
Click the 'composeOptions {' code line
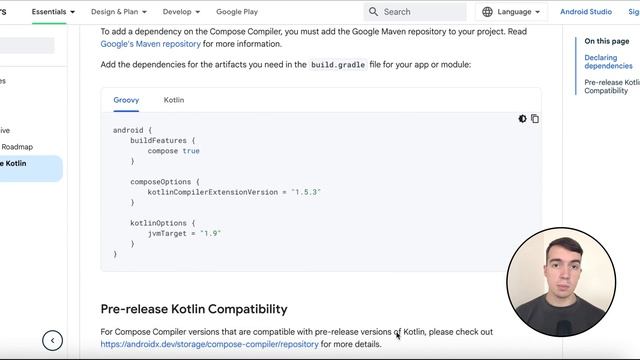tap(165, 182)
